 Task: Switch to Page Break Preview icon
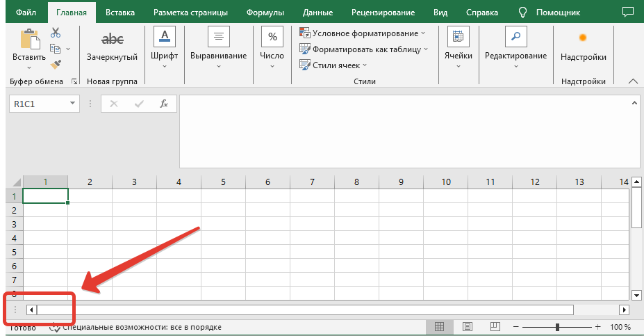[x=495, y=326]
